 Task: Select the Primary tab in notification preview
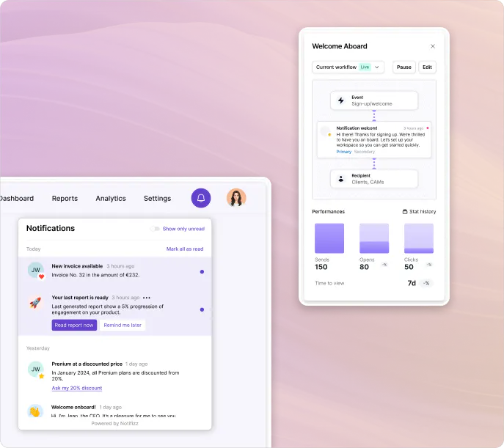coord(343,152)
